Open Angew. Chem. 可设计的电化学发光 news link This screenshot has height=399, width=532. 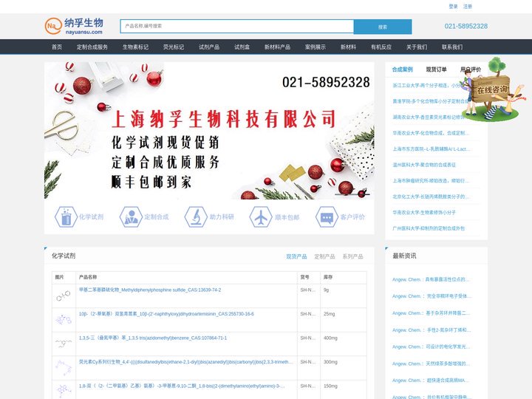pos(431,347)
